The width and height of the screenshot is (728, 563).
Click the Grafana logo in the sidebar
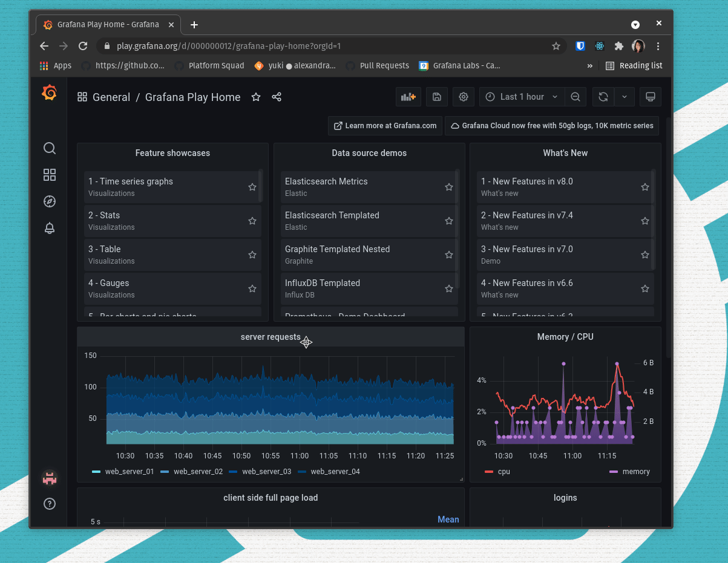pos(49,93)
